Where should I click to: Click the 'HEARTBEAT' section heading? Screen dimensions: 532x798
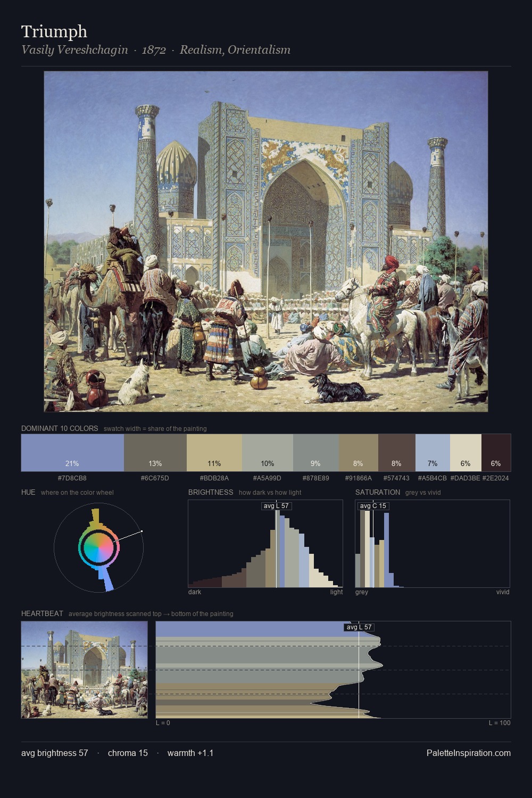(42, 613)
